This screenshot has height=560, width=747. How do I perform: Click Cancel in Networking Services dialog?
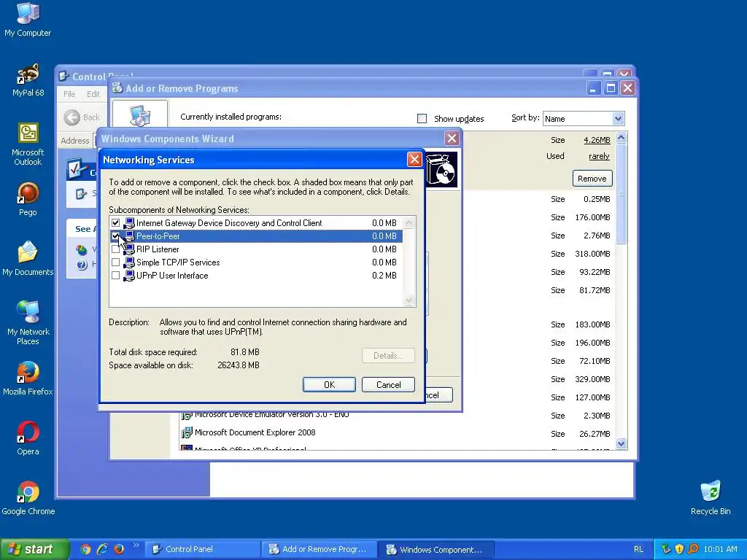tap(388, 385)
